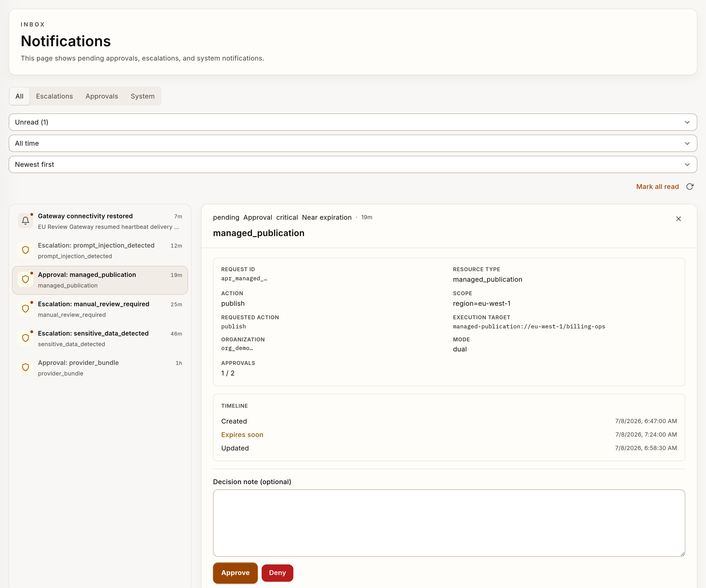Open the Gateway connectivity restored notification

point(100,221)
